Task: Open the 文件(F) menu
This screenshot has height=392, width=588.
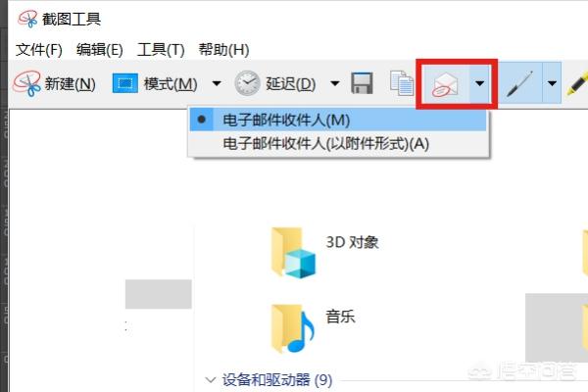Action: (38, 50)
